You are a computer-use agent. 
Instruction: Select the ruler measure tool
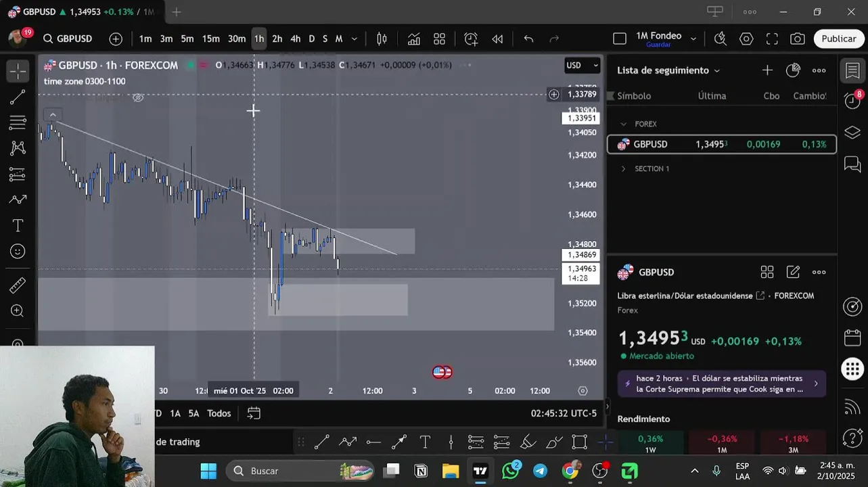click(18, 285)
